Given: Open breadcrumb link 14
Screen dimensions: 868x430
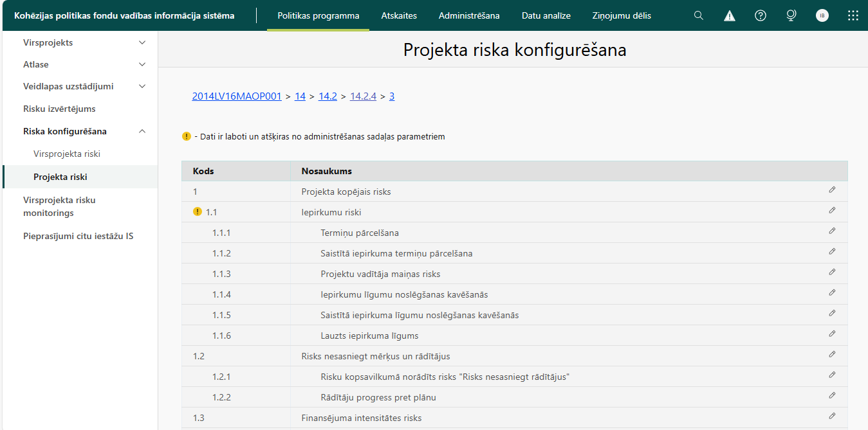Looking at the screenshot, I should [300, 96].
